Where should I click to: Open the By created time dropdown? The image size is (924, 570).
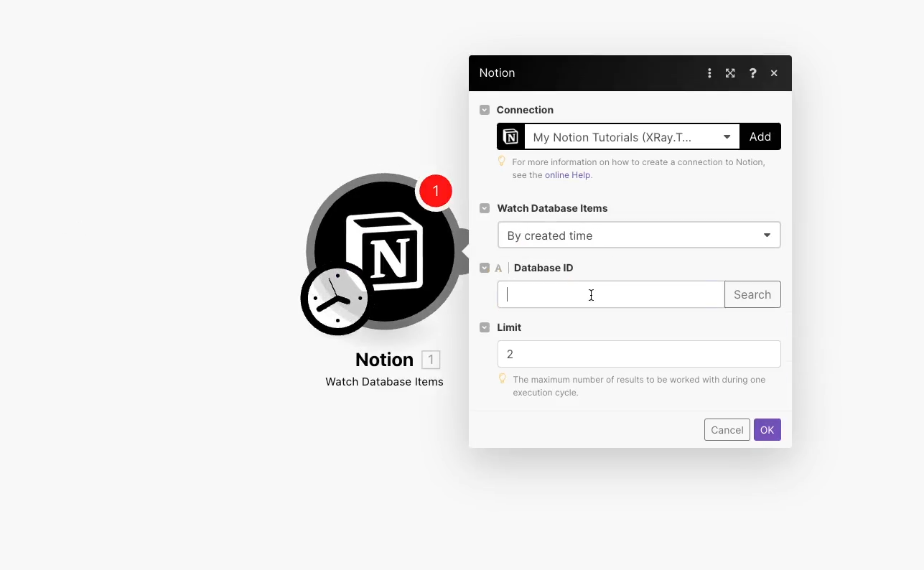(x=639, y=235)
